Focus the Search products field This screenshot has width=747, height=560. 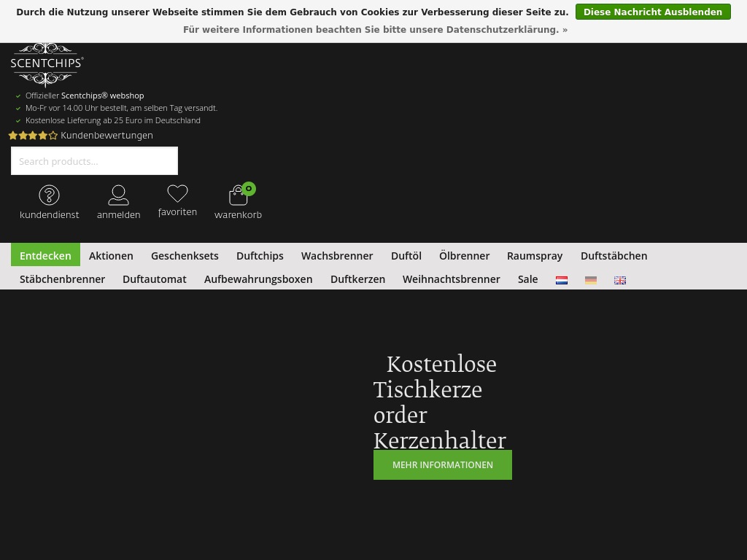(94, 161)
